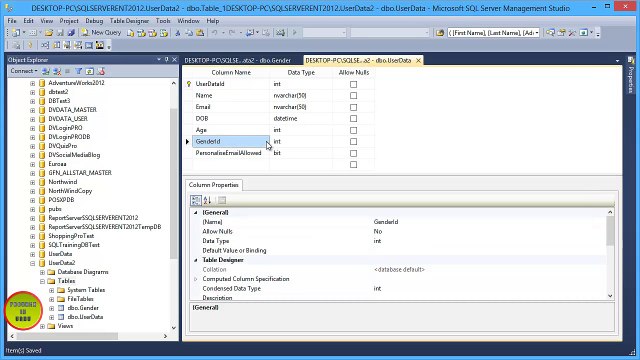Select the PersonaliseEmailAllowed column name
This screenshot has height=360, width=640.
229,153
